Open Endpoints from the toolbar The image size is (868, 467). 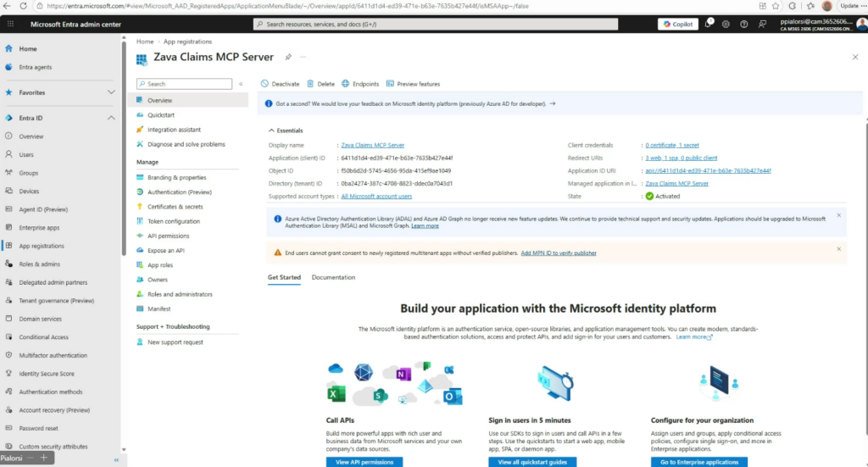tap(346, 84)
